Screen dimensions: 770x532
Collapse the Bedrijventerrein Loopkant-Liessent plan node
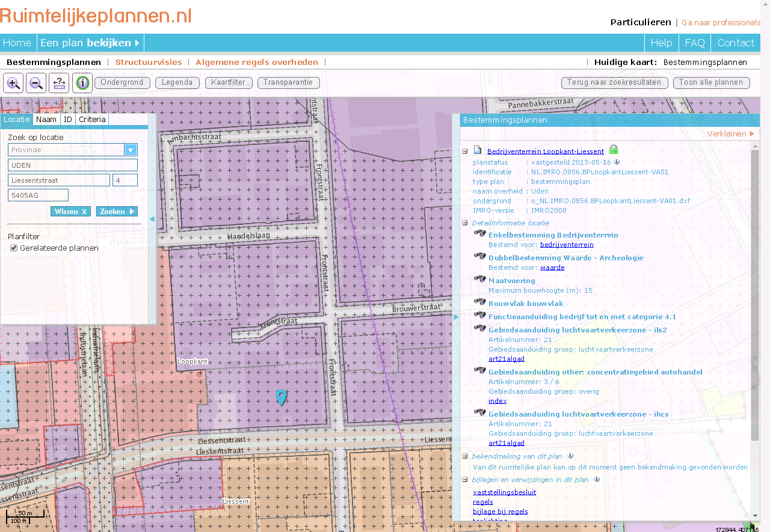pos(465,151)
